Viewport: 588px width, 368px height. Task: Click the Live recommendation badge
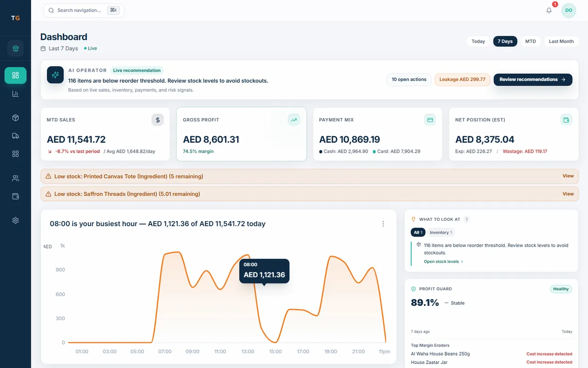pos(137,70)
